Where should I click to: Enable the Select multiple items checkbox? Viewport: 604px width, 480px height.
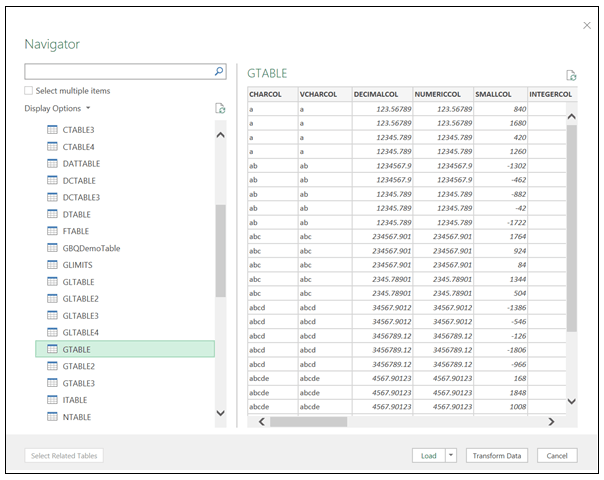click(29, 91)
